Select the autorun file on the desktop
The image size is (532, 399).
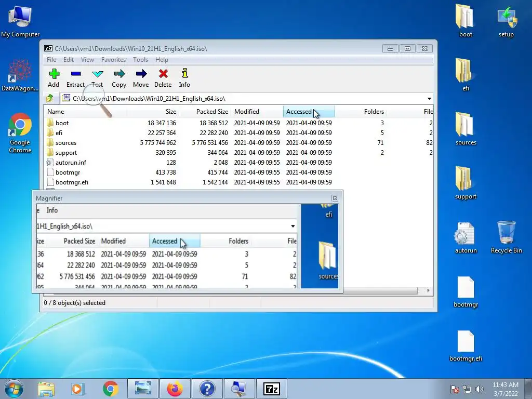click(x=465, y=237)
